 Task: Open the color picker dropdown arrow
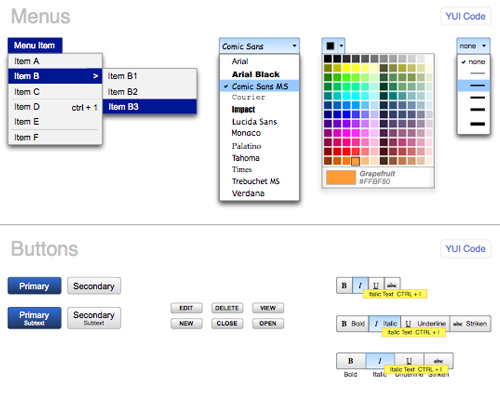341,46
